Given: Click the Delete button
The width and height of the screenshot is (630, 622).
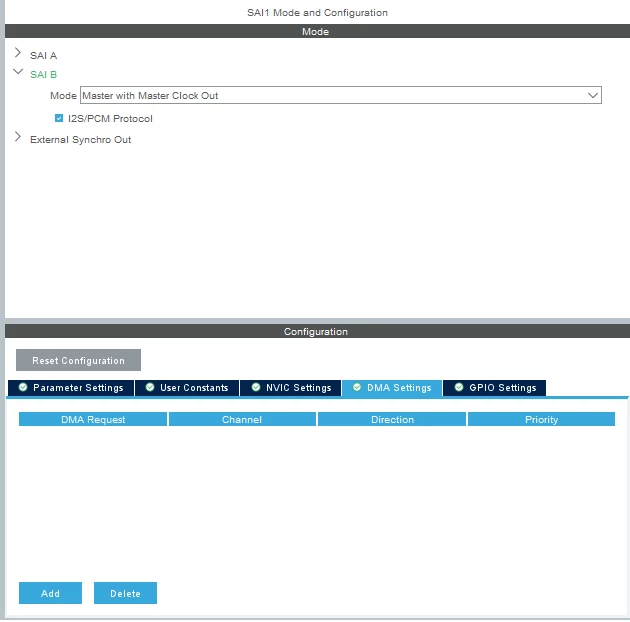Looking at the screenshot, I should 125,593.
